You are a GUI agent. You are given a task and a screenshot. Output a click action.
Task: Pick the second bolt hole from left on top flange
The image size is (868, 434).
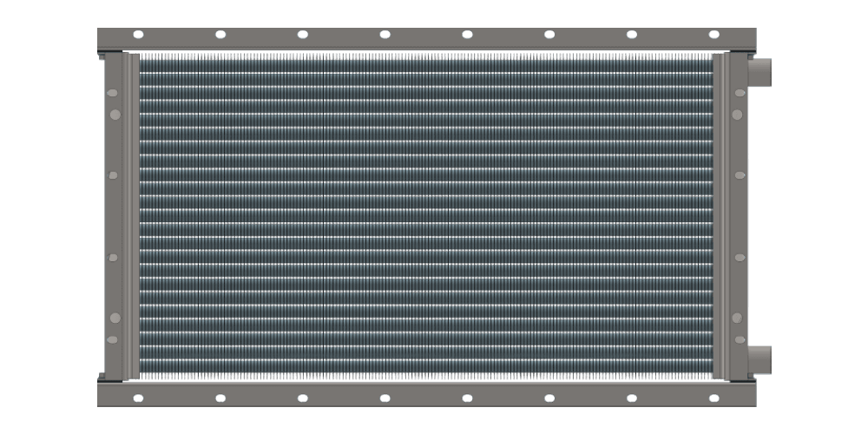pyautogui.click(x=220, y=35)
